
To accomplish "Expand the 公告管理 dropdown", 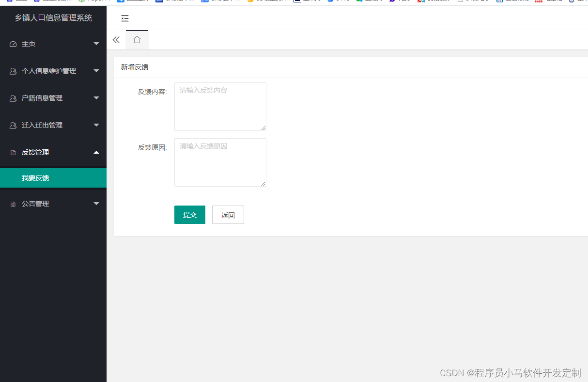I will point(96,204).
